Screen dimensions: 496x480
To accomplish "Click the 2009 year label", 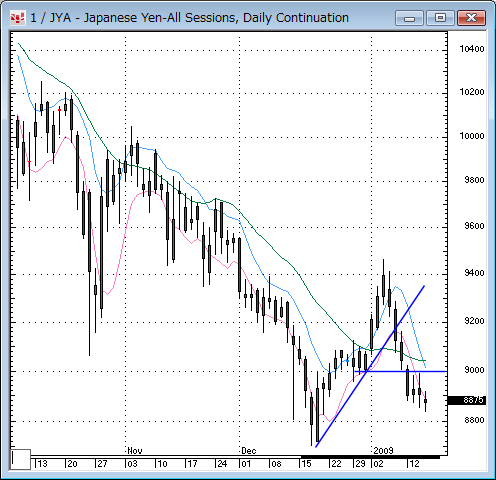I will pyautogui.click(x=383, y=451).
